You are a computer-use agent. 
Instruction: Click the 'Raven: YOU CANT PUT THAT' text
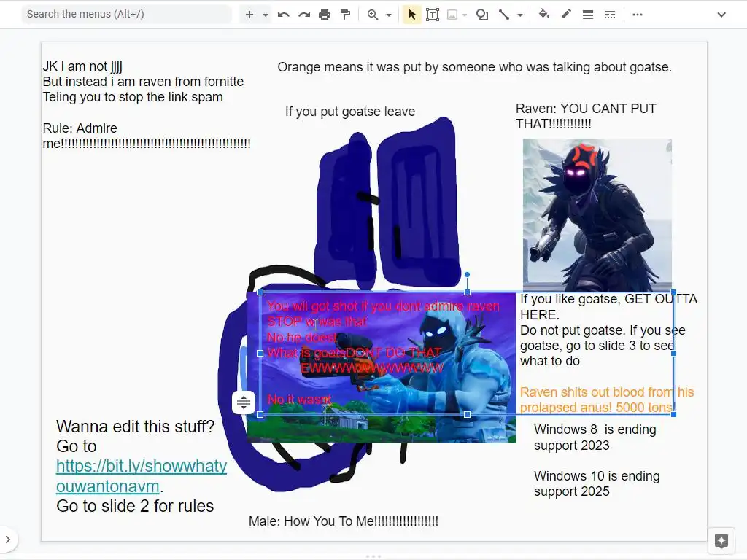[586, 116]
